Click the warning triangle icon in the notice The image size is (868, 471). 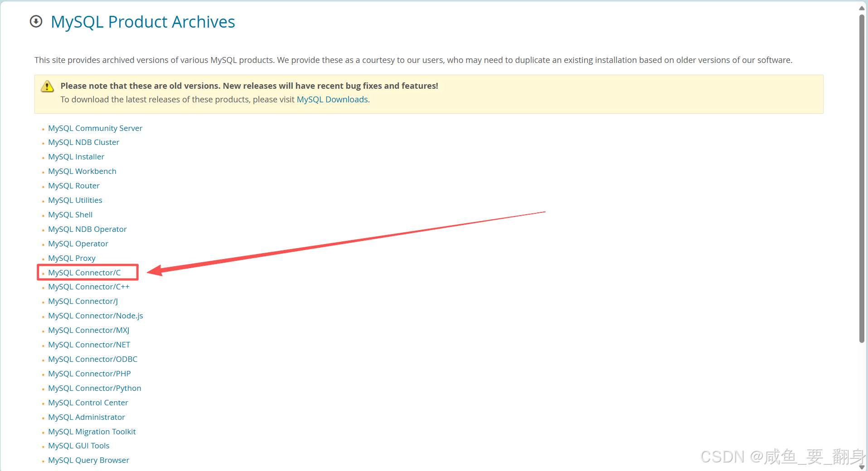click(47, 86)
